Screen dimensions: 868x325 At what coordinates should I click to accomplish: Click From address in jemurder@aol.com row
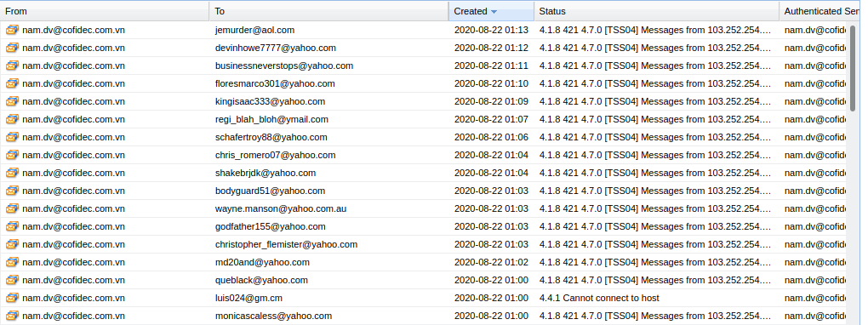tap(74, 30)
